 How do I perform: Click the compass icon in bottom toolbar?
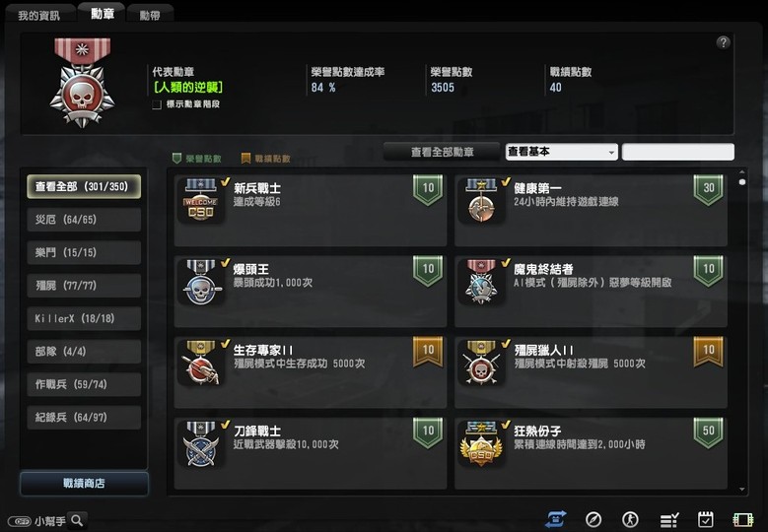[593, 519]
